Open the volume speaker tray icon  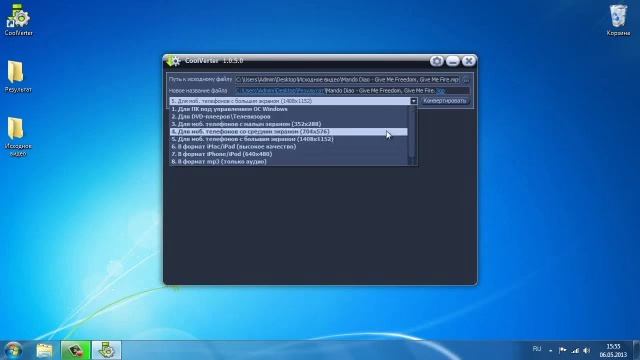click(x=587, y=350)
